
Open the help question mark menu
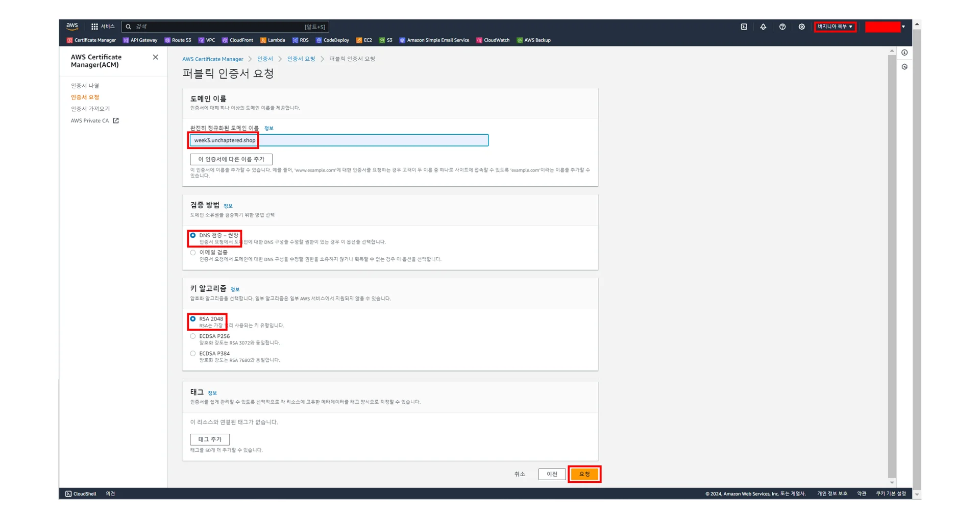point(782,27)
